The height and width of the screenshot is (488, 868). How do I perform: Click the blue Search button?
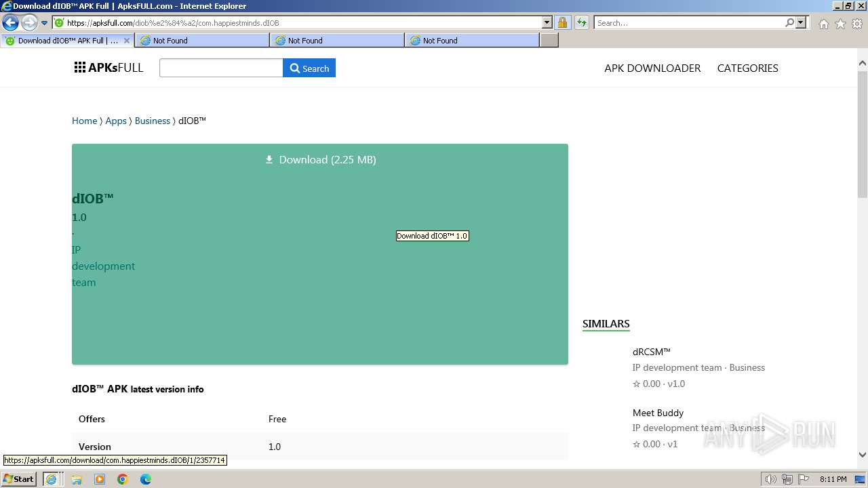[x=309, y=68]
